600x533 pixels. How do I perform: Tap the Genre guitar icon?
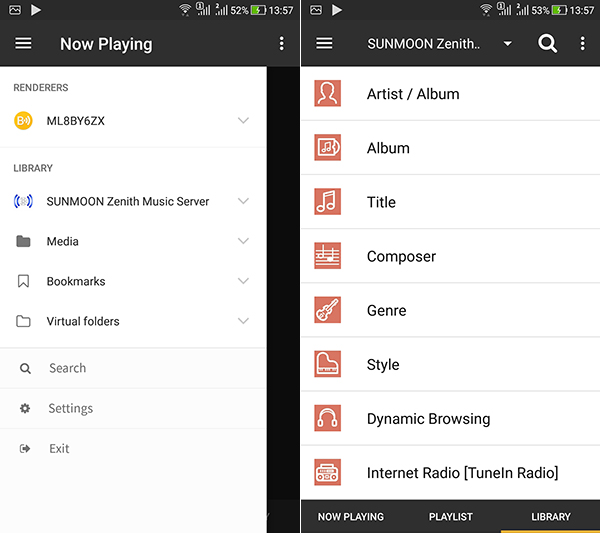(x=328, y=310)
